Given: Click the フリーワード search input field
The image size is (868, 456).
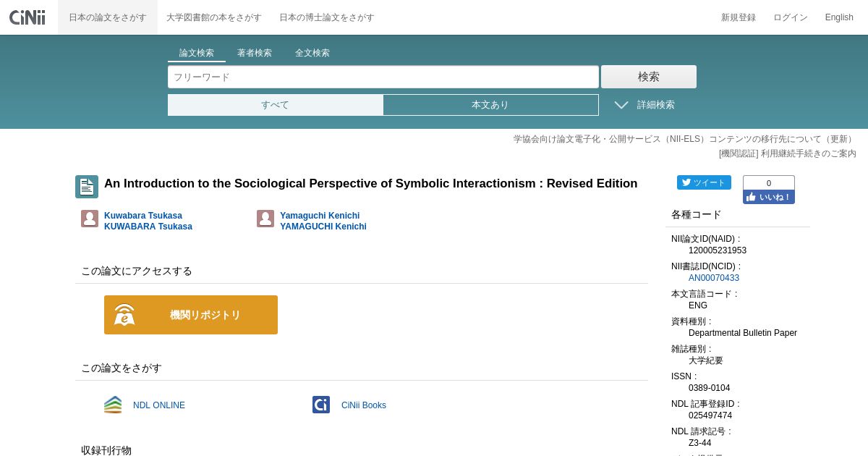Looking at the screenshot, I should [383, 77].
